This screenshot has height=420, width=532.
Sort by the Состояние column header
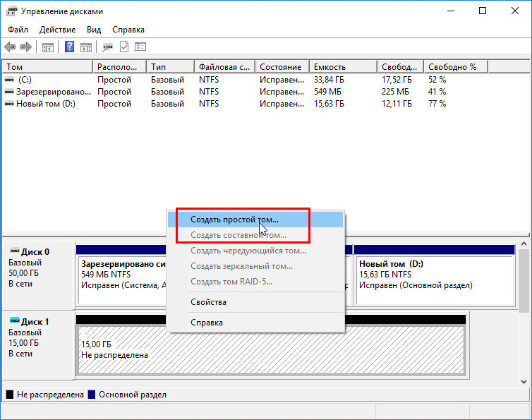click(x=282, y=67)
